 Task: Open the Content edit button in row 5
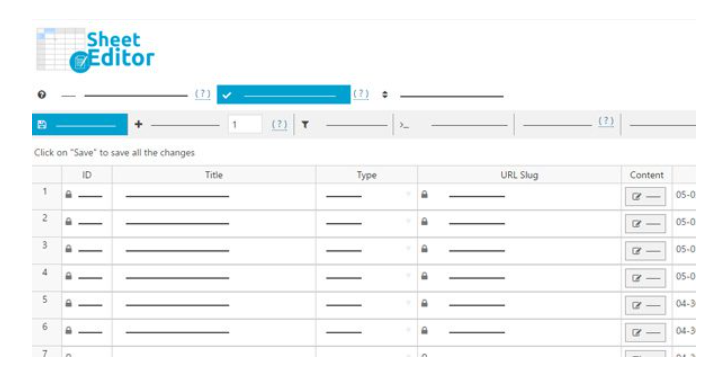tap(645, 306)
